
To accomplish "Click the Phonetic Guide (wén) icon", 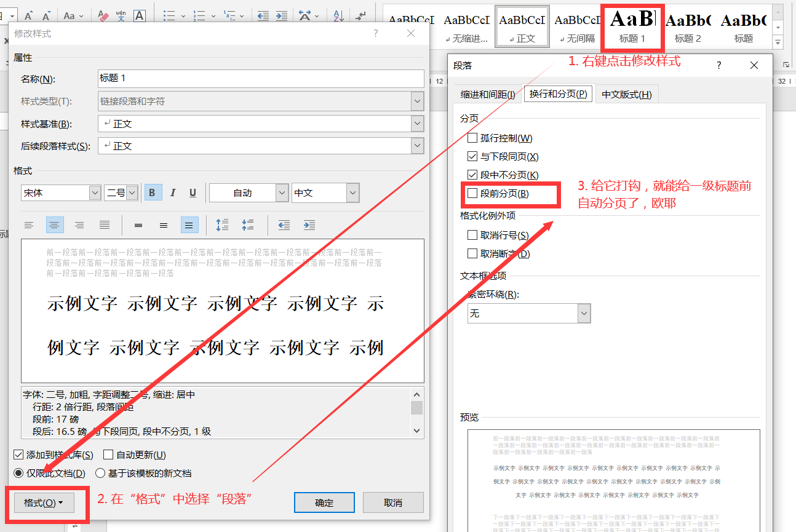I will [x=121, y=15].
